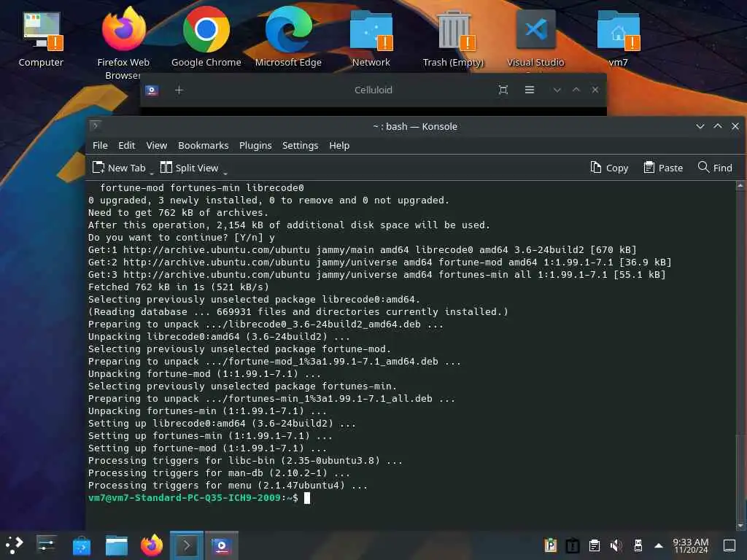Open Discover software center on taskbar

(82, 545)
